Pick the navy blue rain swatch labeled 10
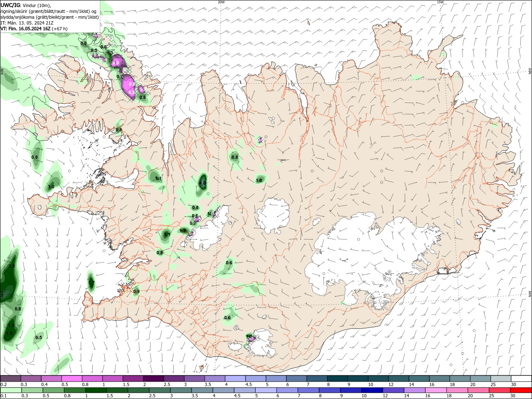Screen dimensions: 532x399 tap(372, 391)
